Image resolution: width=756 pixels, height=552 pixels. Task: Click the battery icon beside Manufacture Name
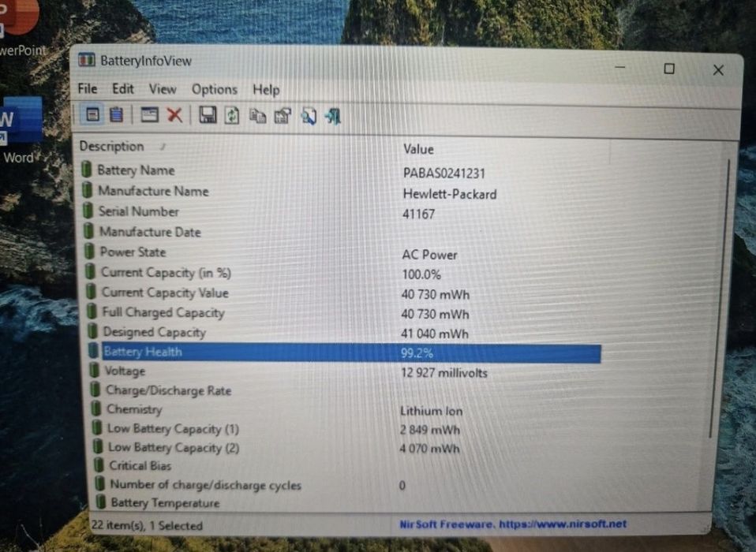pyautogui.click(x=88, y=190)
